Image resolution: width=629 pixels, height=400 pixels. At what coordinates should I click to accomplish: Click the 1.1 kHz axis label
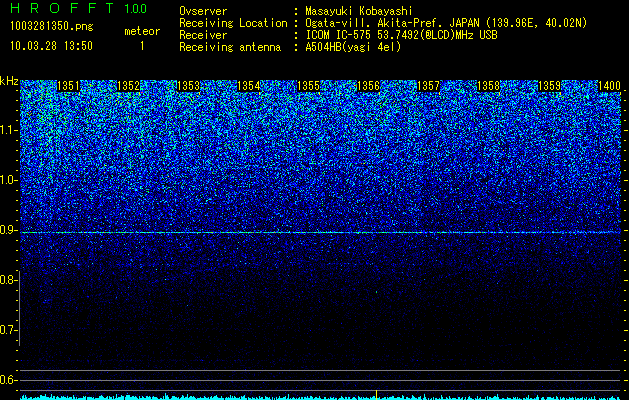click(x=9, y=130)
